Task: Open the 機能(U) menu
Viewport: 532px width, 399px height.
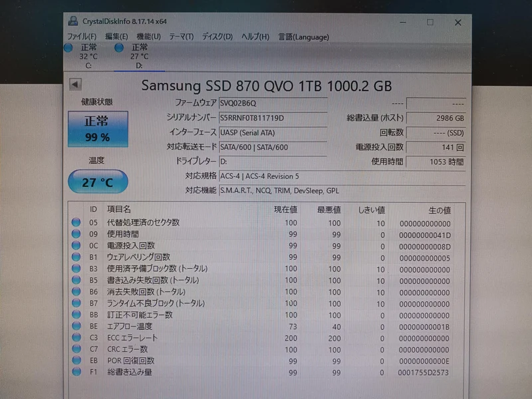Action: click(x=148, y=37)
